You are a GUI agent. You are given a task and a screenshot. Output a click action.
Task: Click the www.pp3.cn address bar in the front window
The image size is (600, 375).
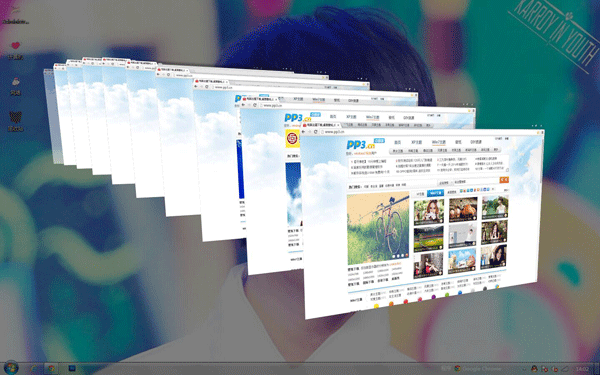click(429, 132)
